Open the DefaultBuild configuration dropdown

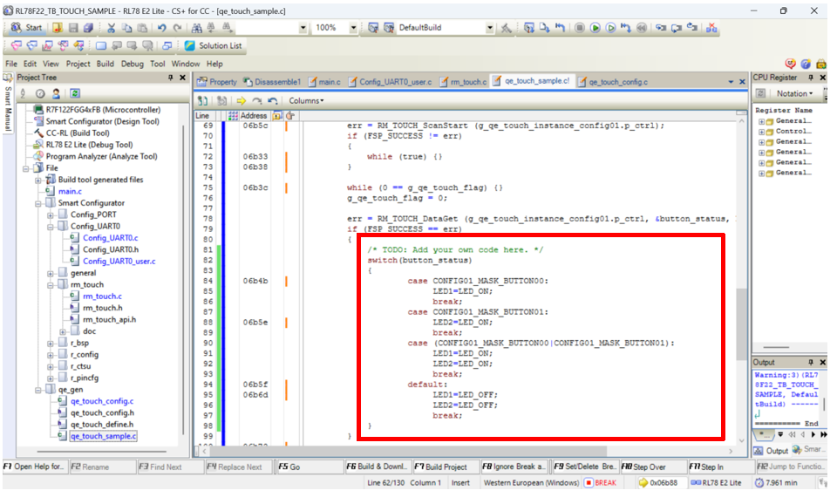tap(490, 28)
